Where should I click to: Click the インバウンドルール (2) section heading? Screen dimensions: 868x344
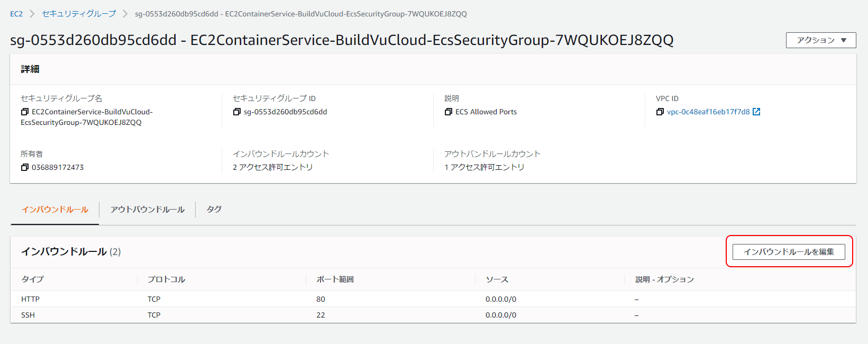click(71, 252)
